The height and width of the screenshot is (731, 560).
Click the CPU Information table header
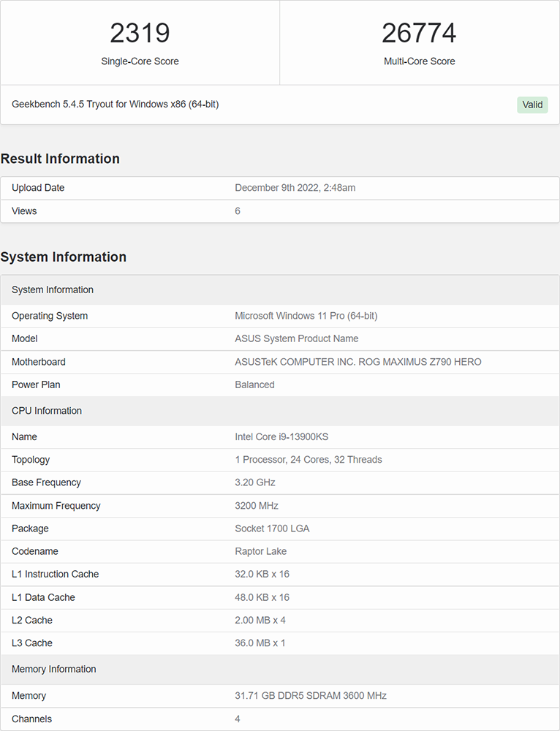pos(280,411)
